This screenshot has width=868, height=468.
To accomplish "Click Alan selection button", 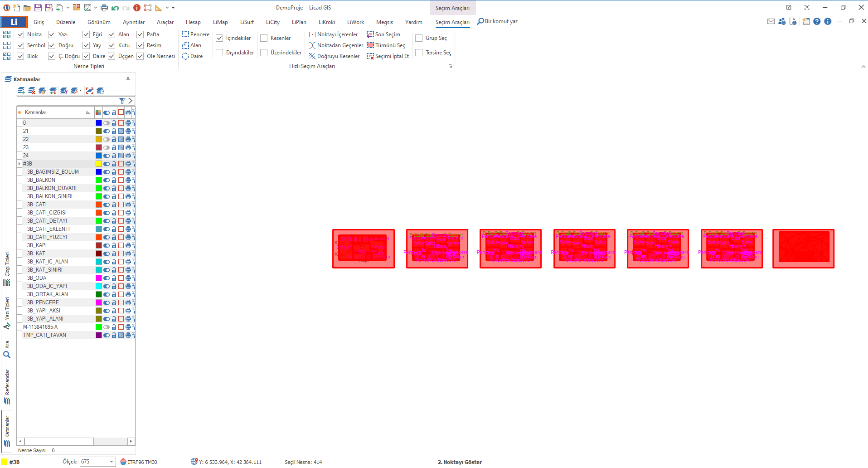I will click(x=191, y=45).
